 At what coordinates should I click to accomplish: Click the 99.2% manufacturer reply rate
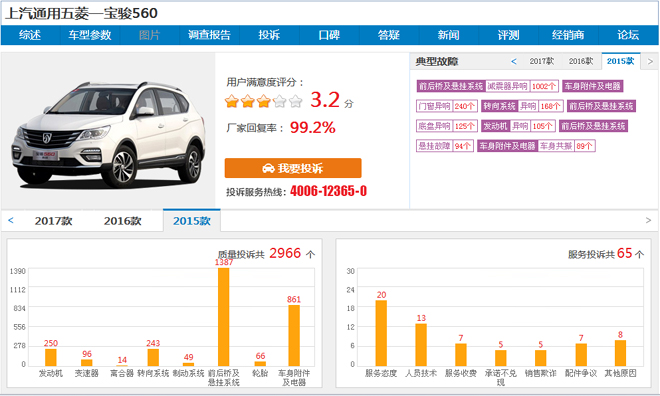coord(313,128)
